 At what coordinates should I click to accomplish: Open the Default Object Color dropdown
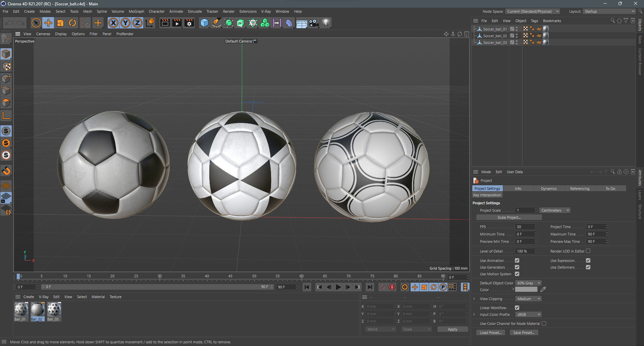click(528, 283)
